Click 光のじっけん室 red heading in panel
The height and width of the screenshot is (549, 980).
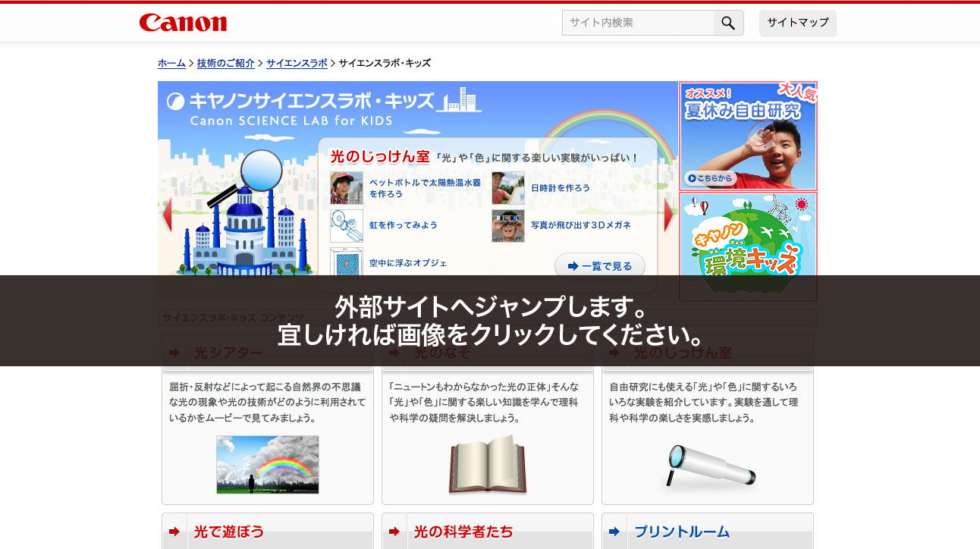(x=379, y=157)
